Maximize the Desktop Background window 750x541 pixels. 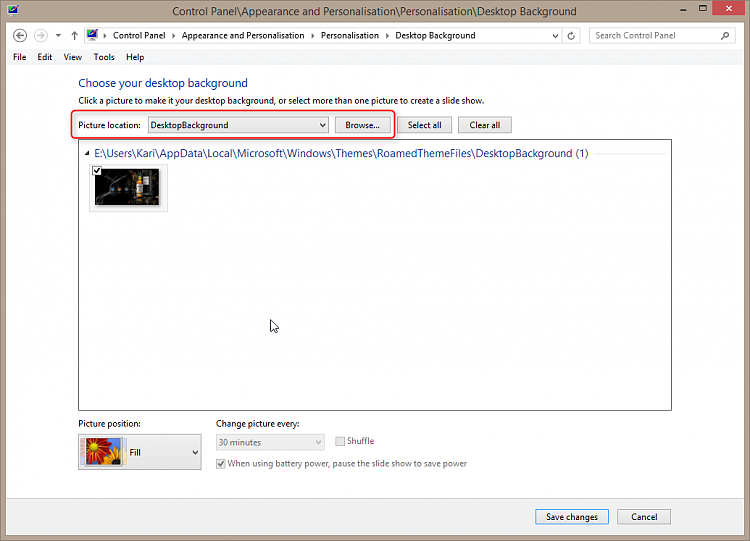pos(703,9)
